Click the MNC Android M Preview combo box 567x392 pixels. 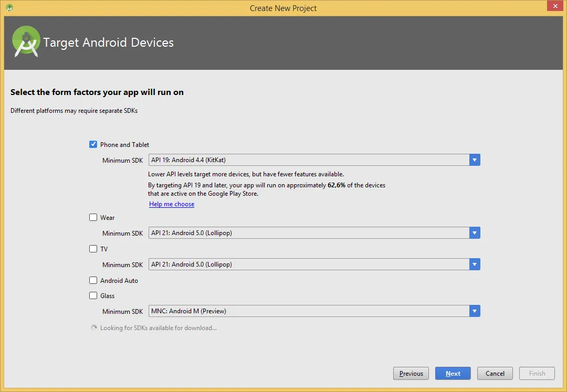pos(309,311)
